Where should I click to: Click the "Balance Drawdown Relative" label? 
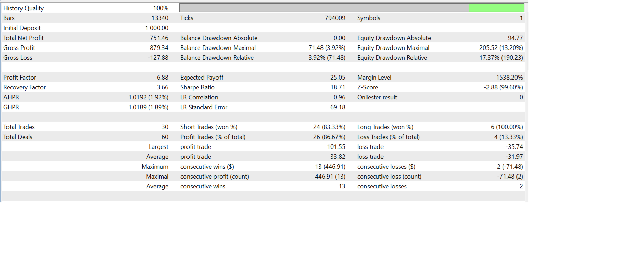pos(217,58)
